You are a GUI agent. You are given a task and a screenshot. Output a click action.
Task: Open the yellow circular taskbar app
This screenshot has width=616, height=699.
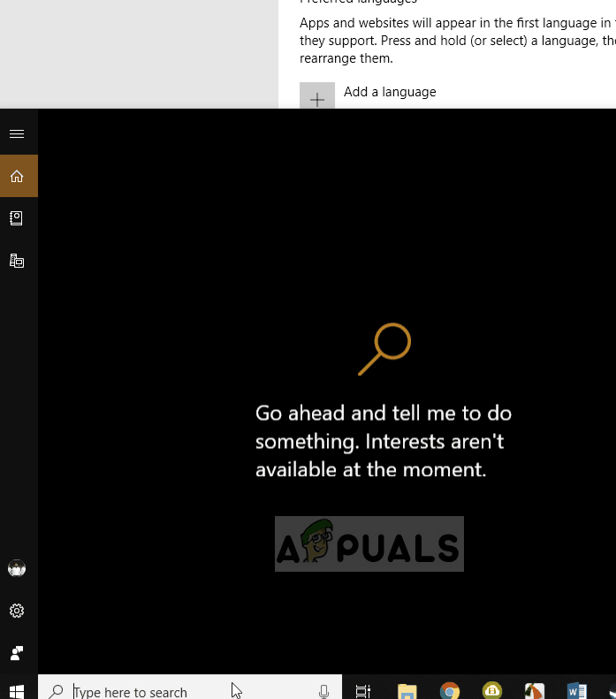[491, 690]
